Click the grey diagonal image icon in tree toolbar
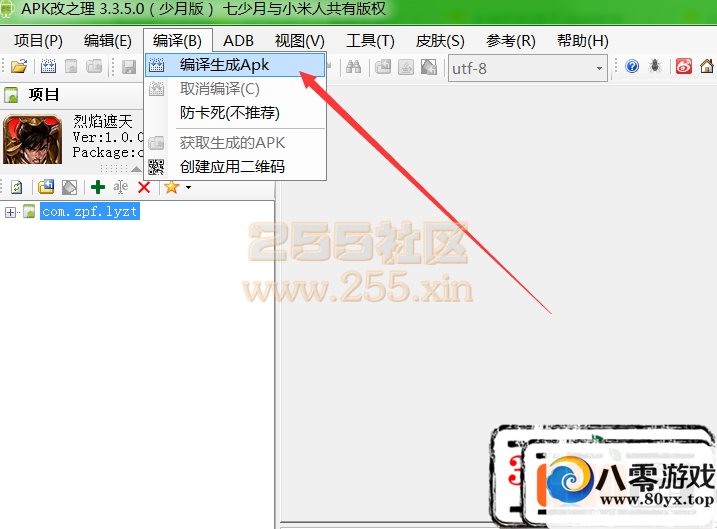Screen dimensions: 717x529 [69, 187]
